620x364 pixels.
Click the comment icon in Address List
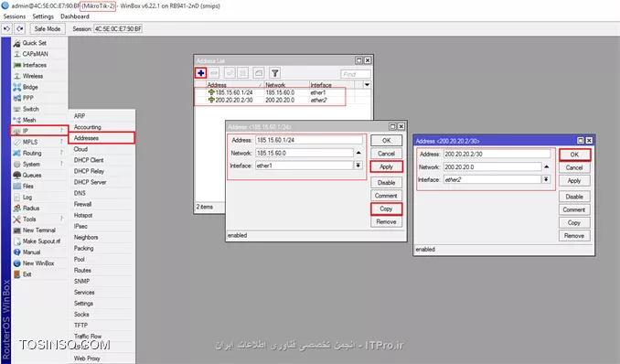[x=259, y=73]
